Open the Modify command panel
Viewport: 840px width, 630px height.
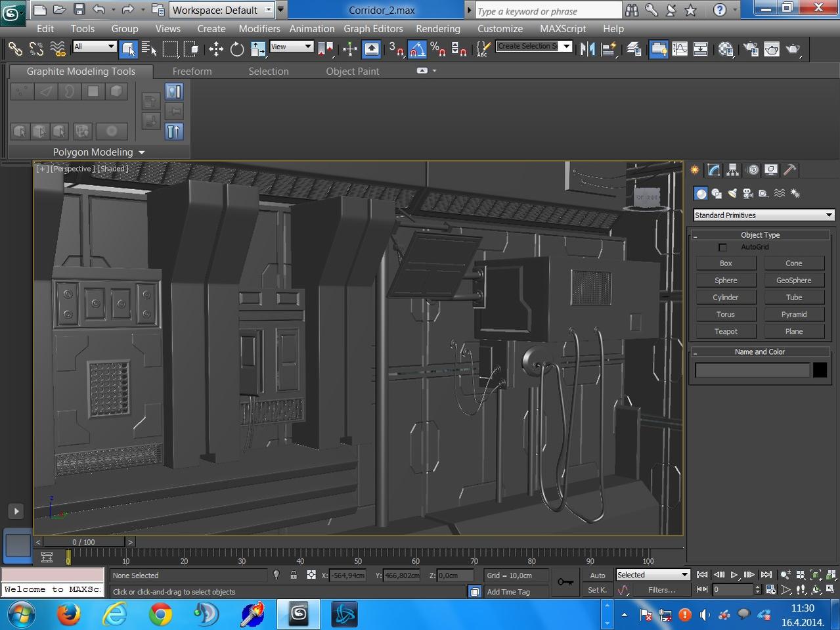(713, 170)
